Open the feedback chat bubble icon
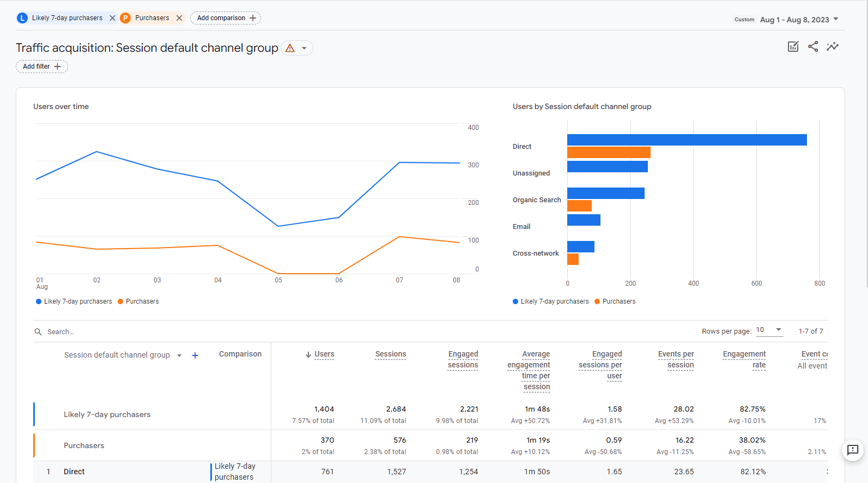 853,450
